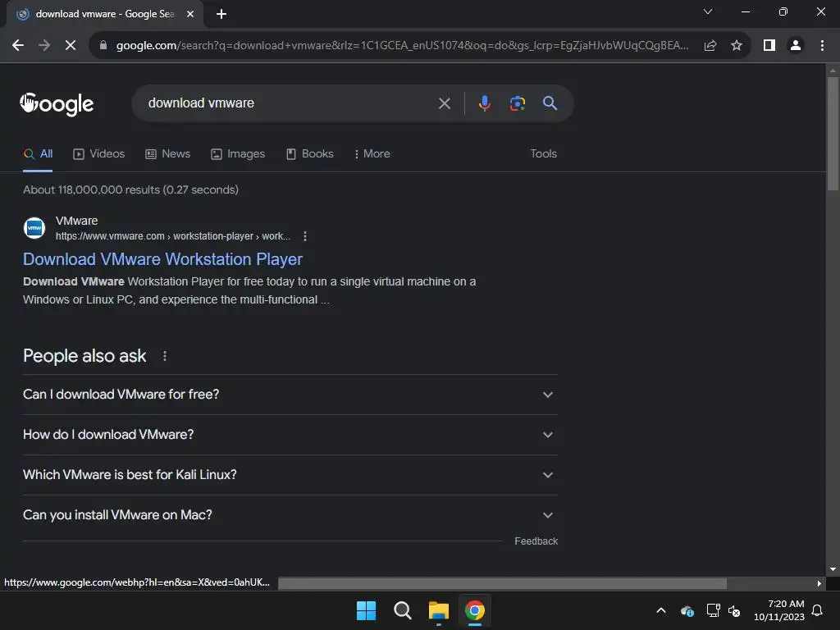The width and height of the screenshot is (840, 630).
Task: Click the vertical scrollbar thumb
Action: [x=833, y=134]
